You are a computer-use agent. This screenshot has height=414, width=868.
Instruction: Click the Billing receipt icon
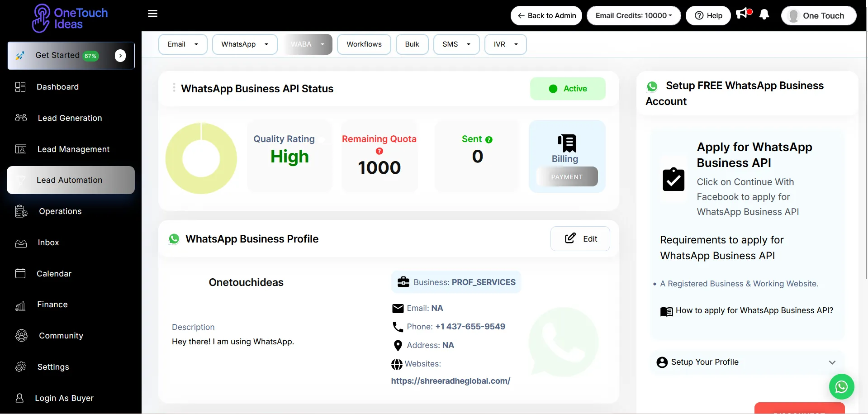(x=567, y=143)
